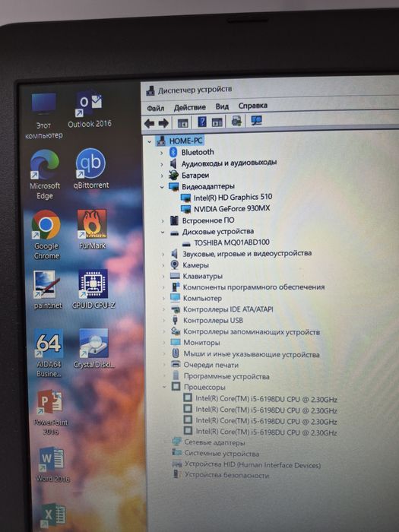This screenshot has width=399, height=532.
Task: Select Контроллеры запоминающих устройств category
Action: coord(252,331)
